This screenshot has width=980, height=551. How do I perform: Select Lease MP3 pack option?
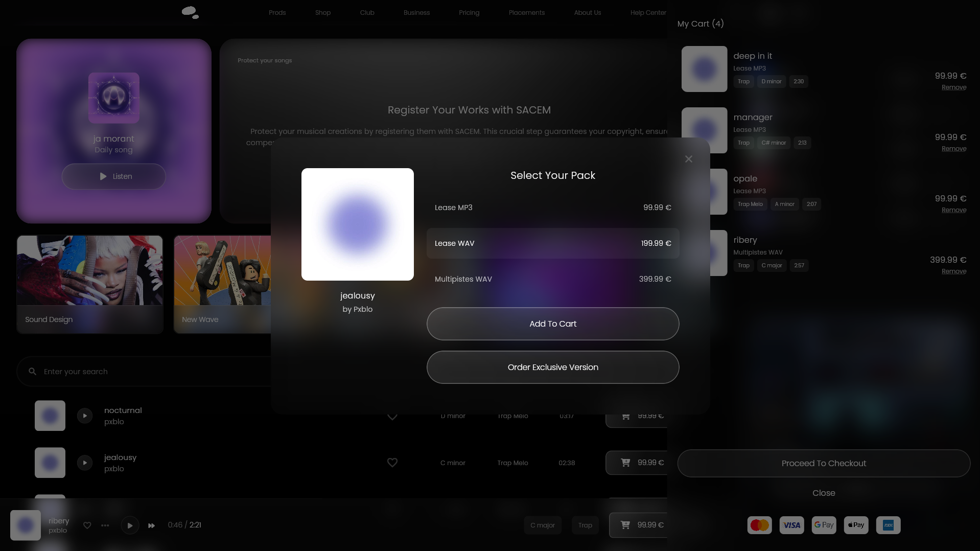click(553, 208)
